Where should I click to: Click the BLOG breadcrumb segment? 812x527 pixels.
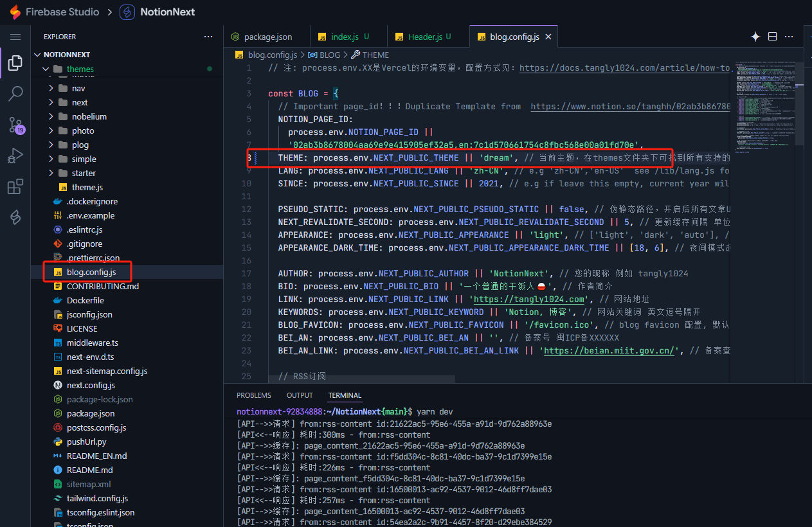pos(325,55)
